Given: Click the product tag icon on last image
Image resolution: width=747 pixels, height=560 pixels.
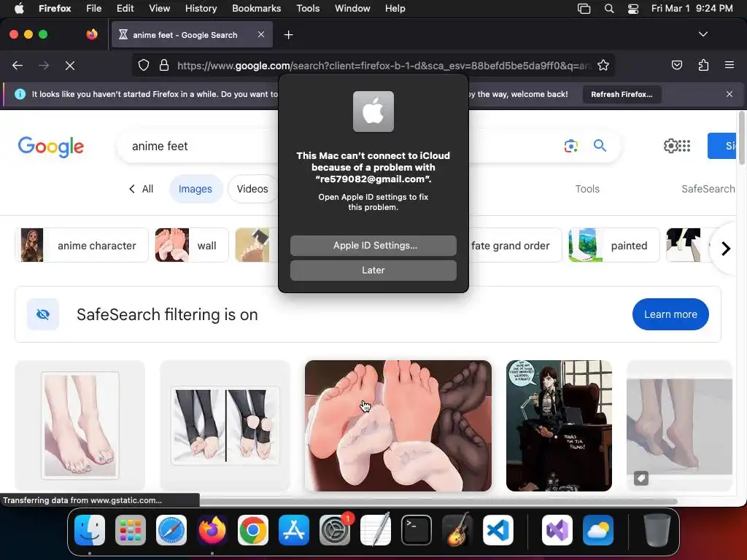Looking at the screenshot, I should [x=641, y=478].
